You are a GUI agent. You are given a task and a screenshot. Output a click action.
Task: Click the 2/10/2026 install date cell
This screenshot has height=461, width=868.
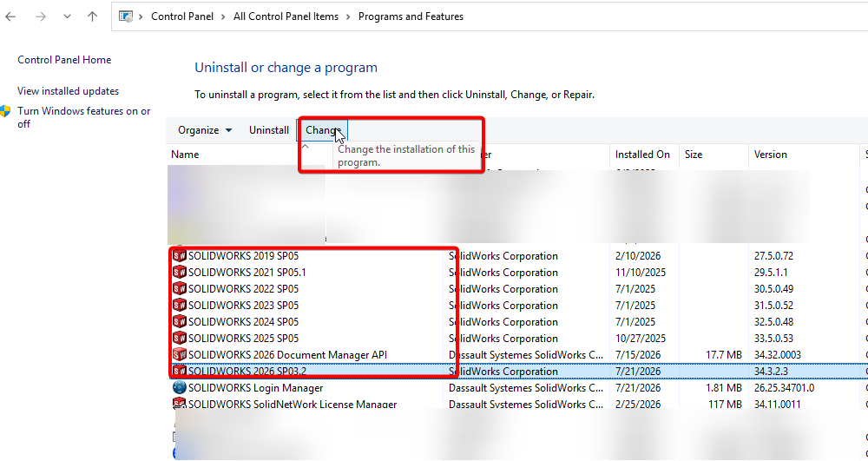click(638, 256)
